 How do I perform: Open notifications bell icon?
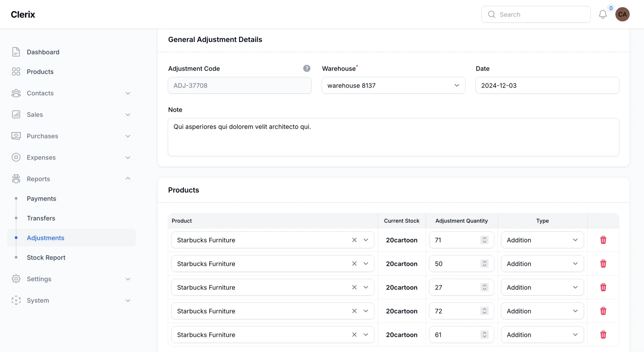click(603, 14)
